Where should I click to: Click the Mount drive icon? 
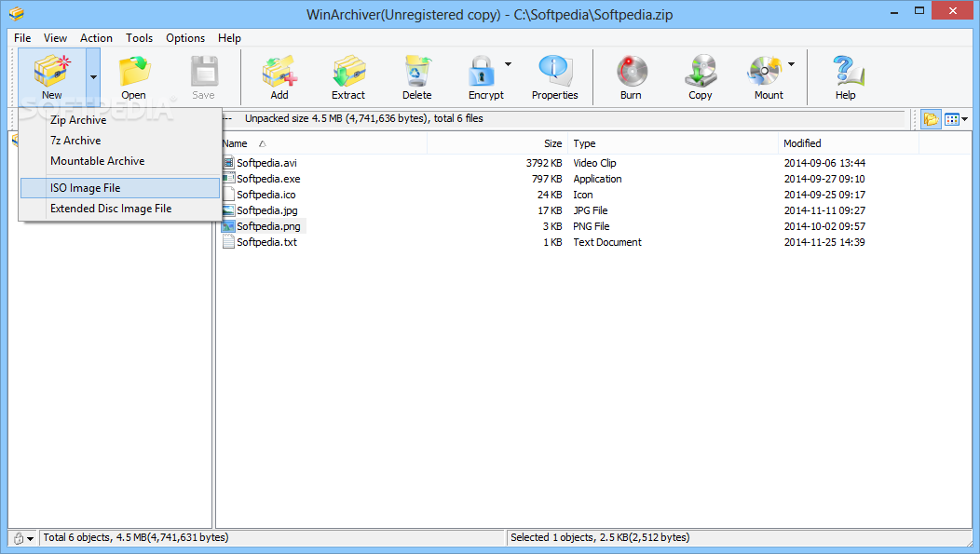(764, 71)
